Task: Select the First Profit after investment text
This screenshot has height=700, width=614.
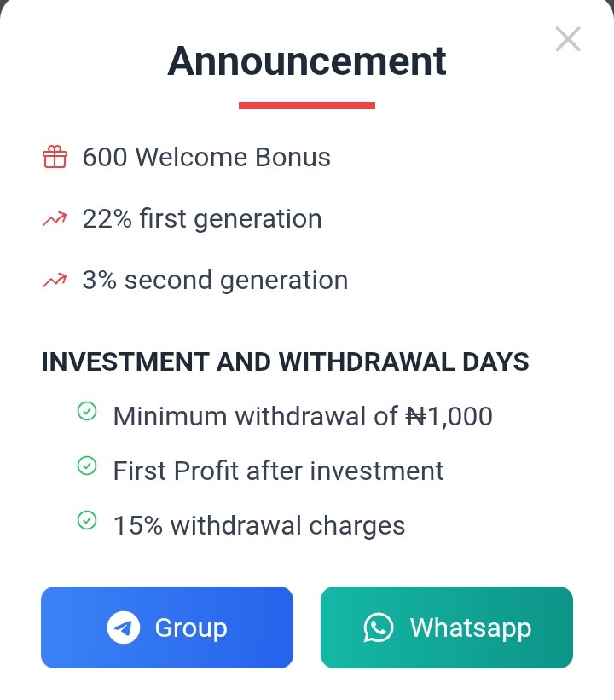Action: [278, 471]
